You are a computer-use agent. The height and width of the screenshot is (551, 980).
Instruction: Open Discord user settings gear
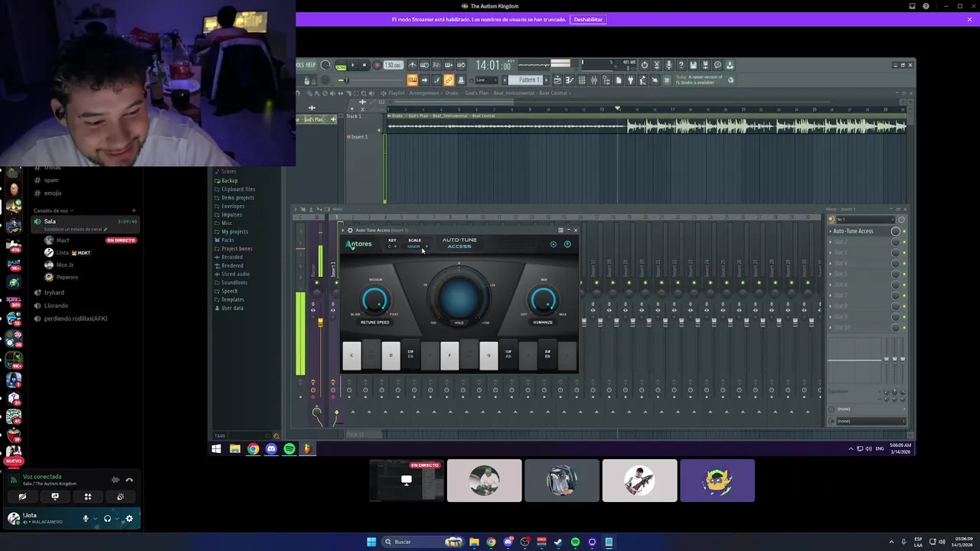(x=129, y=519)
